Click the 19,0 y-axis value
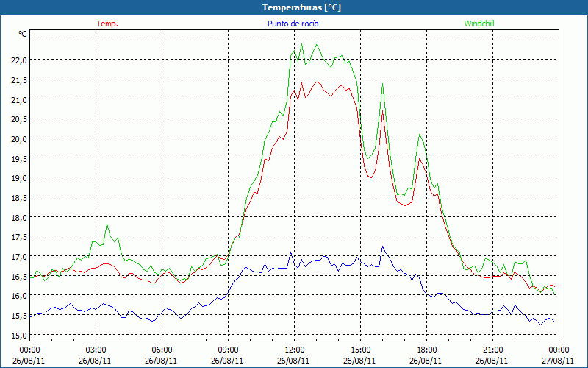This screenshot has width=588, height=368. tap(18, 178)
